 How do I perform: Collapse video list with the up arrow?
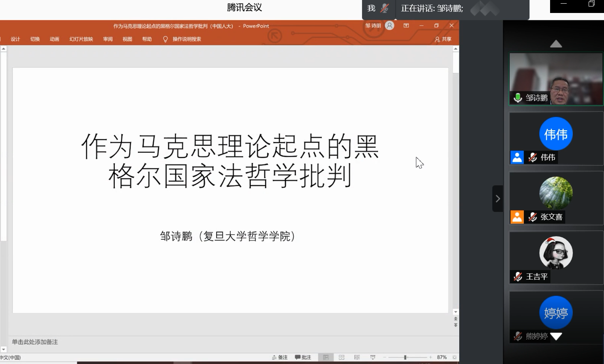tap(556, 44)
